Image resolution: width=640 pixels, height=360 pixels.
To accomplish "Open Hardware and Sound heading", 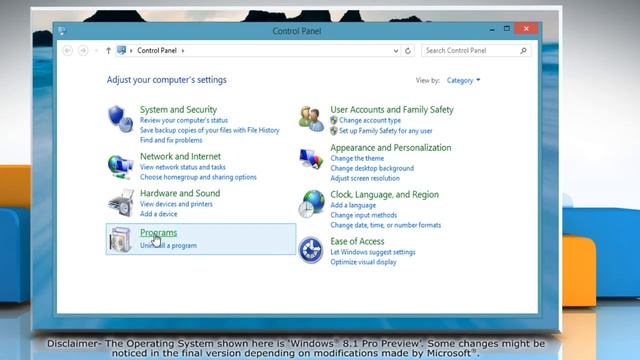I will tap(180, 193).
